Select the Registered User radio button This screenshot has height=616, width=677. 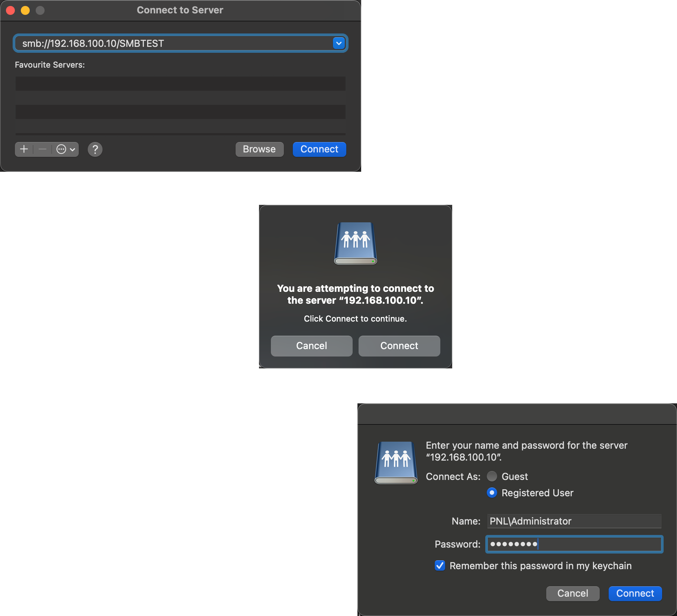[x=492, y=493]
